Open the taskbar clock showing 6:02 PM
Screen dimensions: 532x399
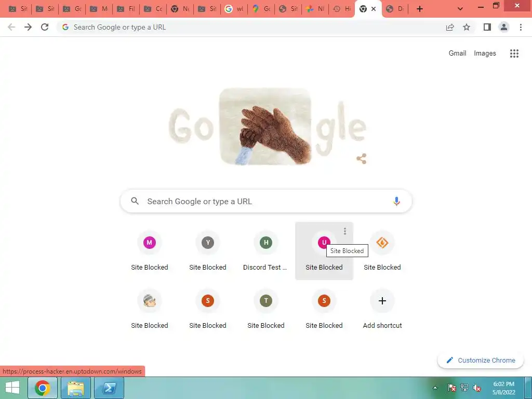tap(503, 388)
